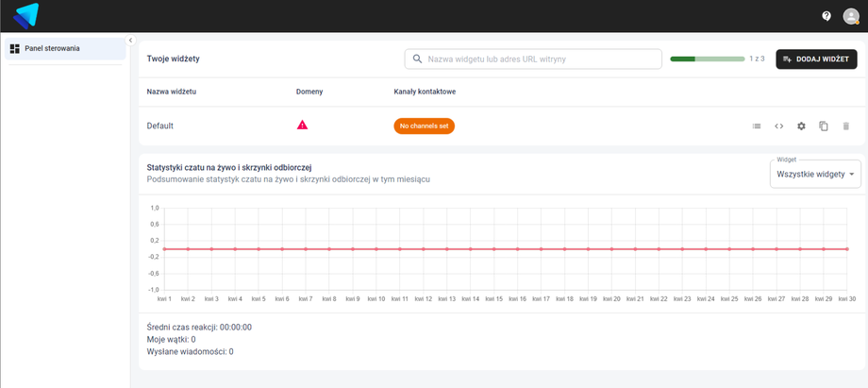868x388 pixels.
Task: Open embed code for Default widget
Action: click(x=778, y=127)
